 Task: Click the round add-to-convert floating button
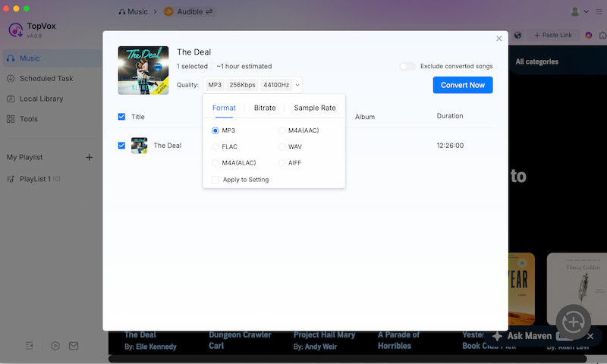click(x=574, y=322)
